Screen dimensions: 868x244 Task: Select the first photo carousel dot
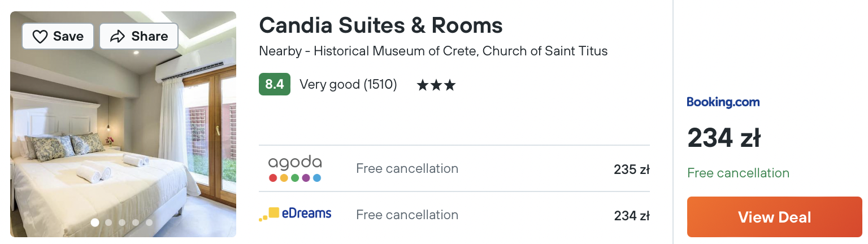pos(95,223)
